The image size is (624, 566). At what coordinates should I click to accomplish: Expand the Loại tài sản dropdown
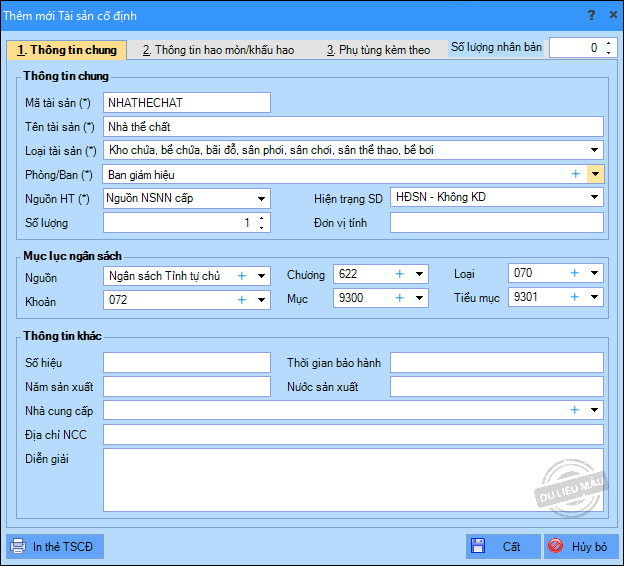coord(596,151)
